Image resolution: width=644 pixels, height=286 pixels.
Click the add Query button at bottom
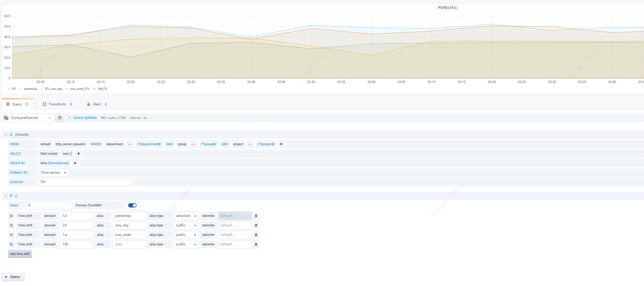(x=13, y=277)
